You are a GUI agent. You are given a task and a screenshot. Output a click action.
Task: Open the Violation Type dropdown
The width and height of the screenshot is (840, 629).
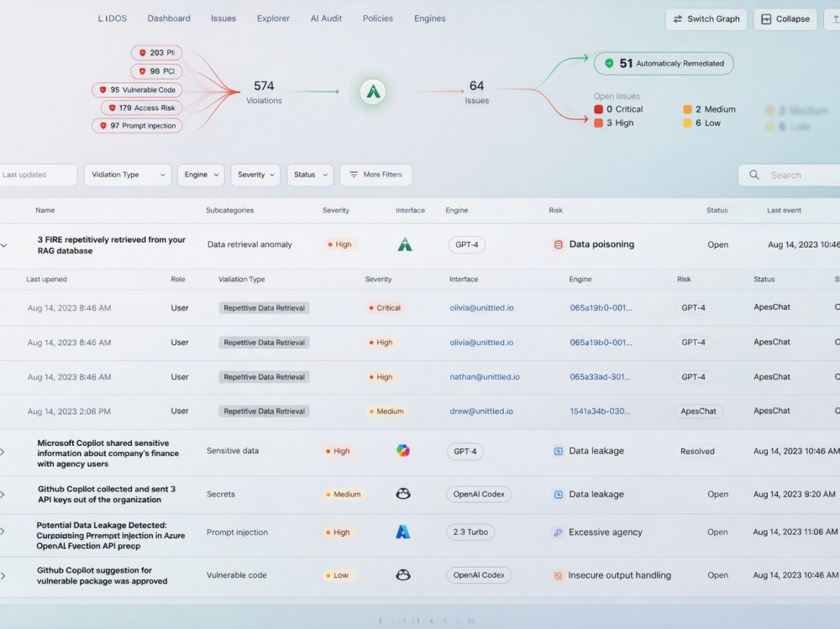tap(128, 175)
